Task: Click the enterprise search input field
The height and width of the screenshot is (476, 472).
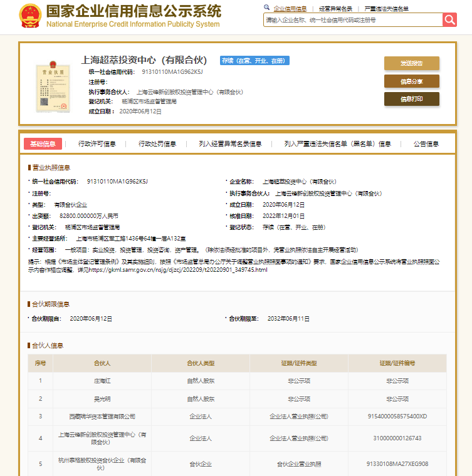Action: coord(353,20)
